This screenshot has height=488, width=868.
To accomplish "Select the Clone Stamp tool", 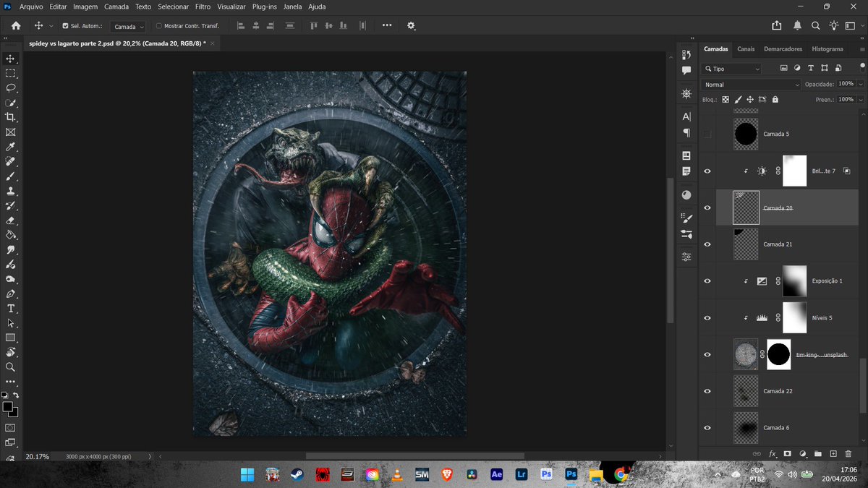I will [10, 191].
